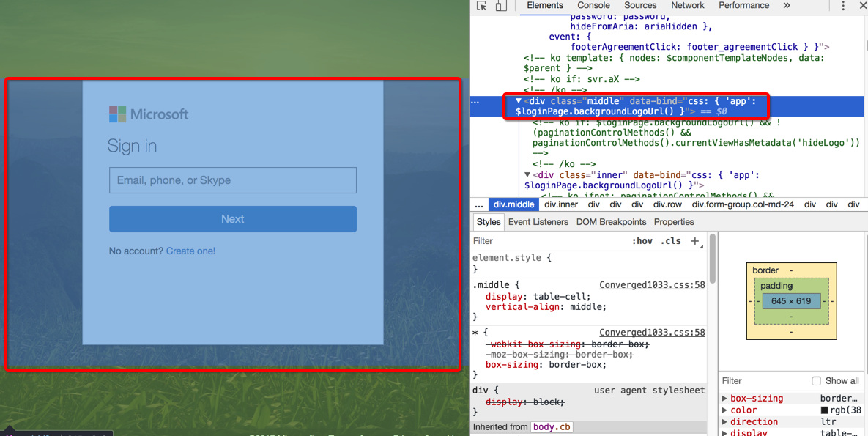This screenshot has height=436, width=868.
Task: Go to the Sources tab
Action: (640, 6)
